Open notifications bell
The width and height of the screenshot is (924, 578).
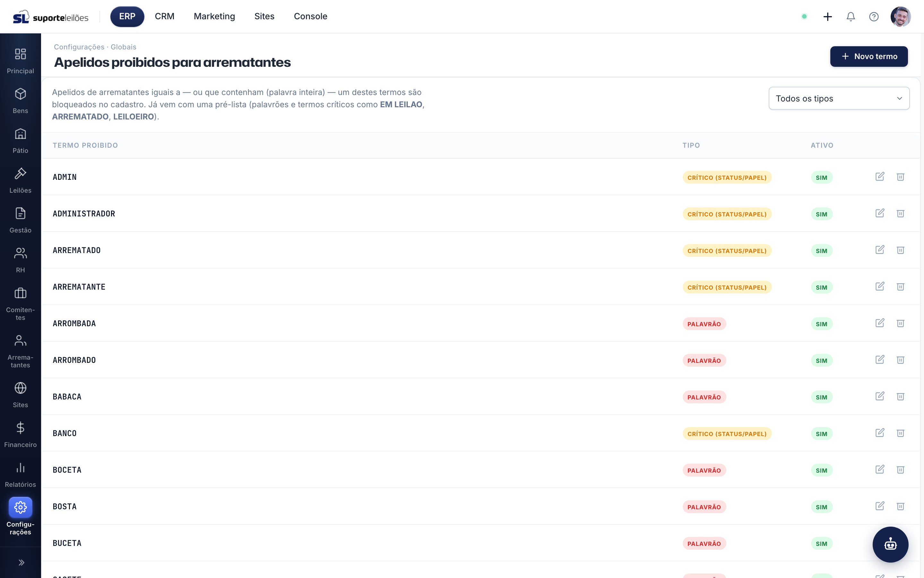pos(851,16)
